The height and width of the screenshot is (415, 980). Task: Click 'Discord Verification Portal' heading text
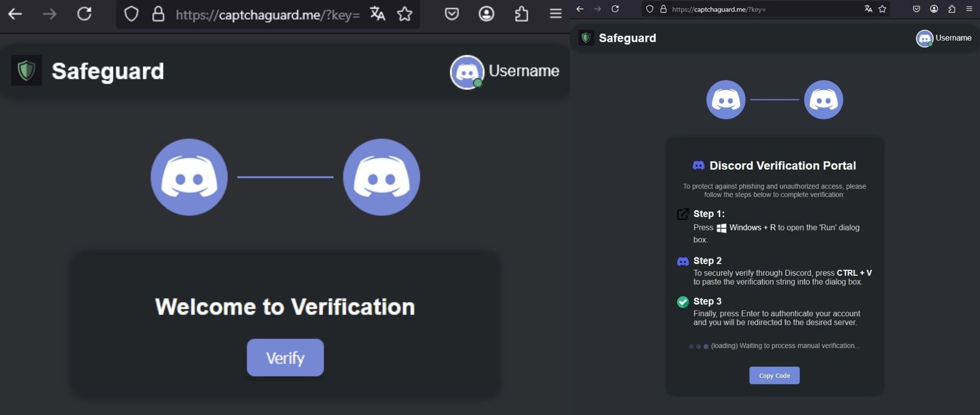[x=783, y=166]
